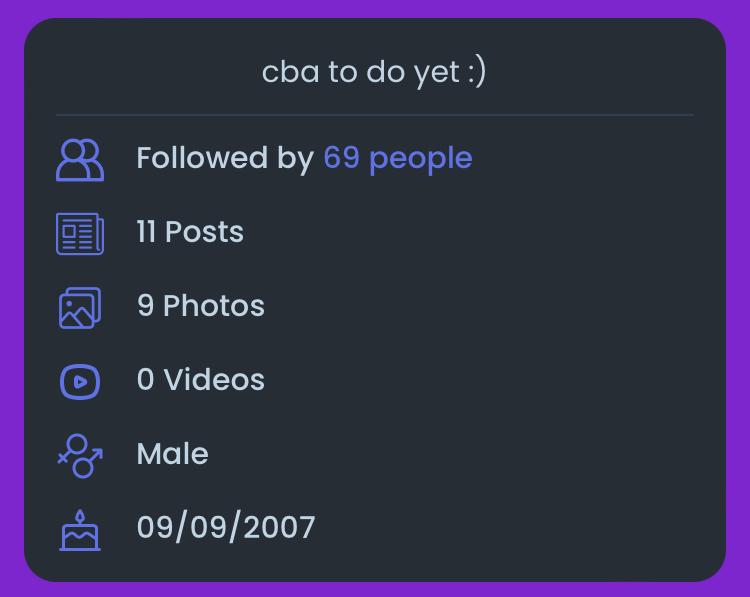Click the gender symbols icon
The image size is (750, 597).
point(80,455)
